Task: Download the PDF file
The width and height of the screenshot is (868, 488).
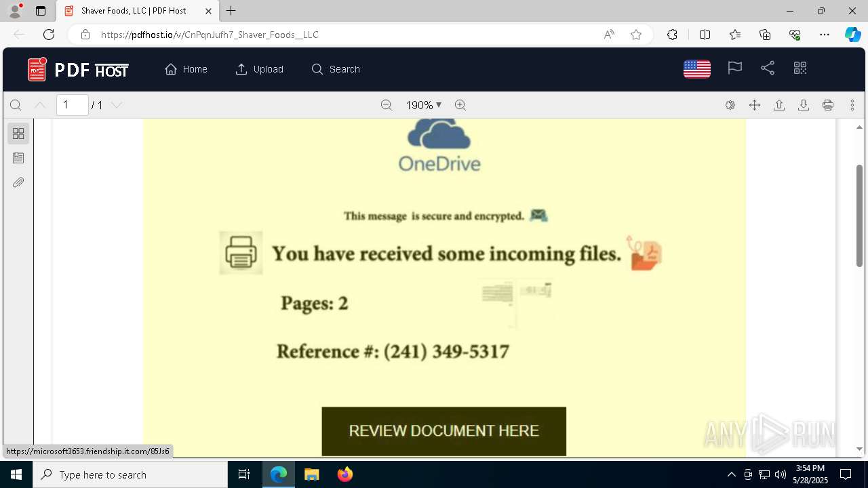Action: pyautogui.click(x=804, y=105)
